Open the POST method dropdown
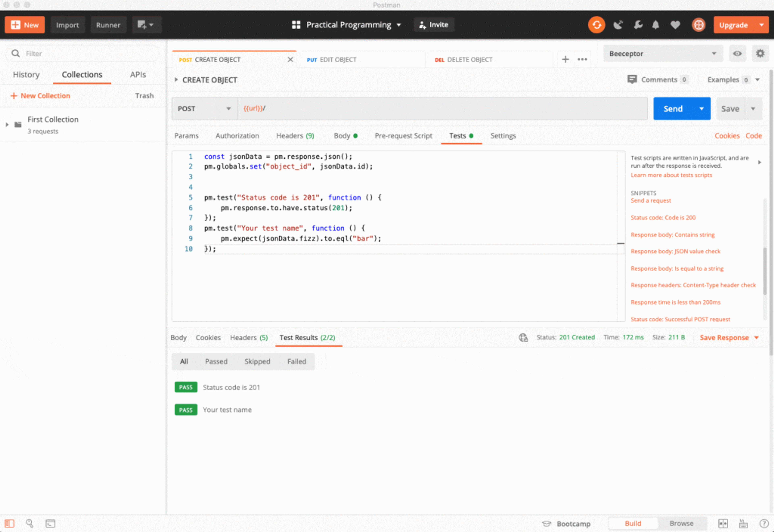 pos(204,108)
